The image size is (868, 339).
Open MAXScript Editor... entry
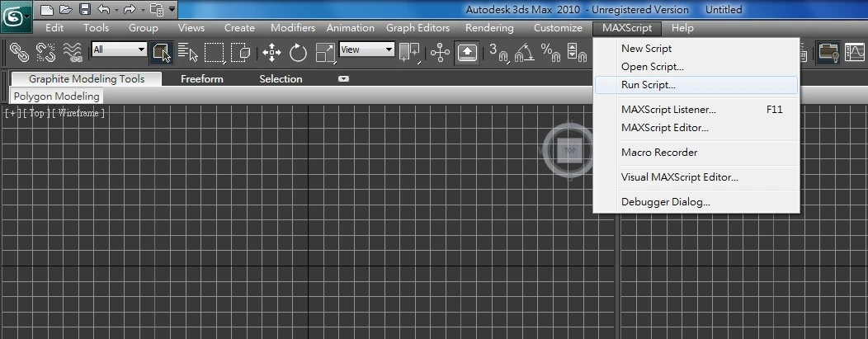(696, 128)
